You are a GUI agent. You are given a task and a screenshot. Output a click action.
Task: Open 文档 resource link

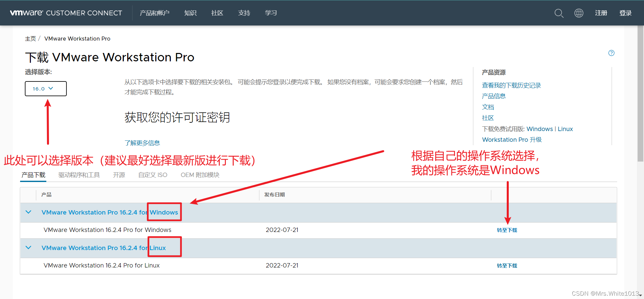[x=488, y=107]
